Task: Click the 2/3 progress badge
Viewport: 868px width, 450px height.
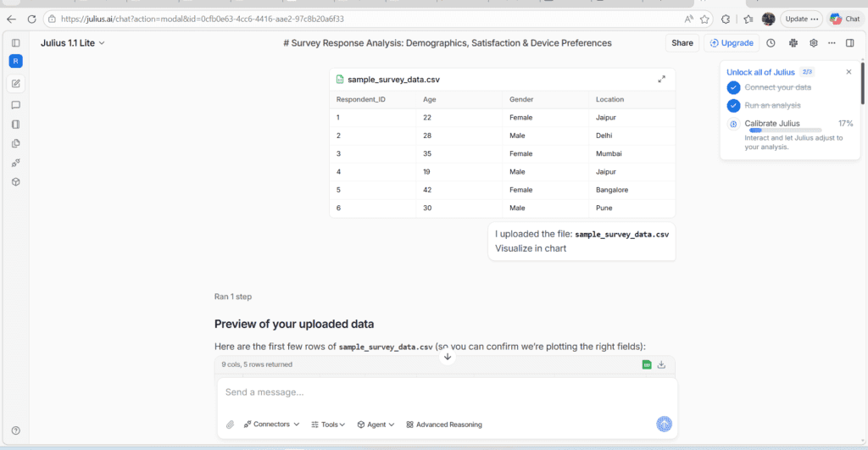Action: pyautogui.click(x=807, y=72)
